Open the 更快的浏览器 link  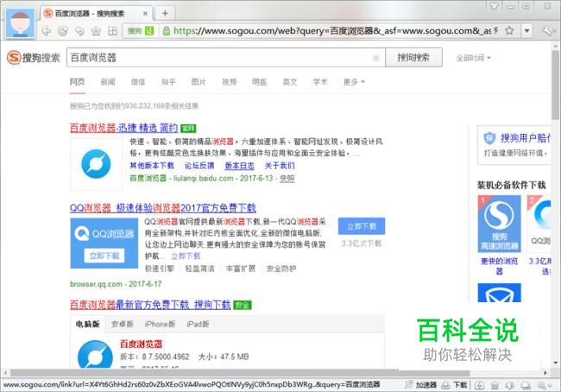coord(499,266)
